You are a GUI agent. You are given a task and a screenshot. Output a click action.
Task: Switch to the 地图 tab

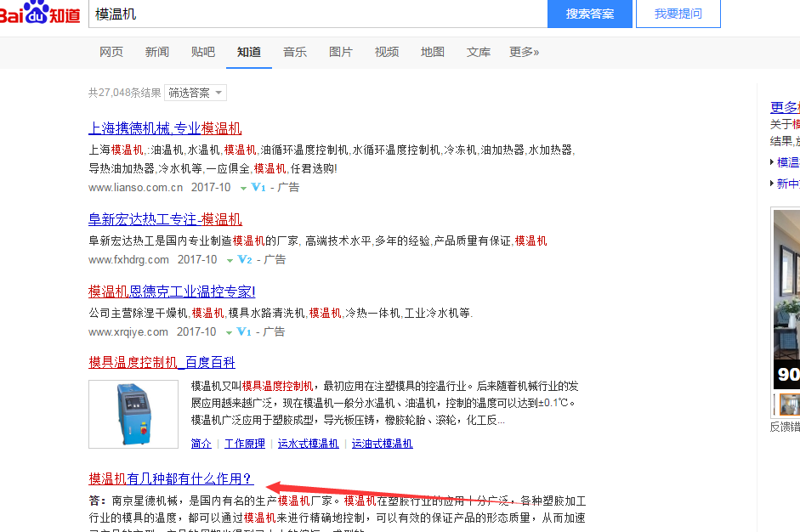click(x=433, y=52)
